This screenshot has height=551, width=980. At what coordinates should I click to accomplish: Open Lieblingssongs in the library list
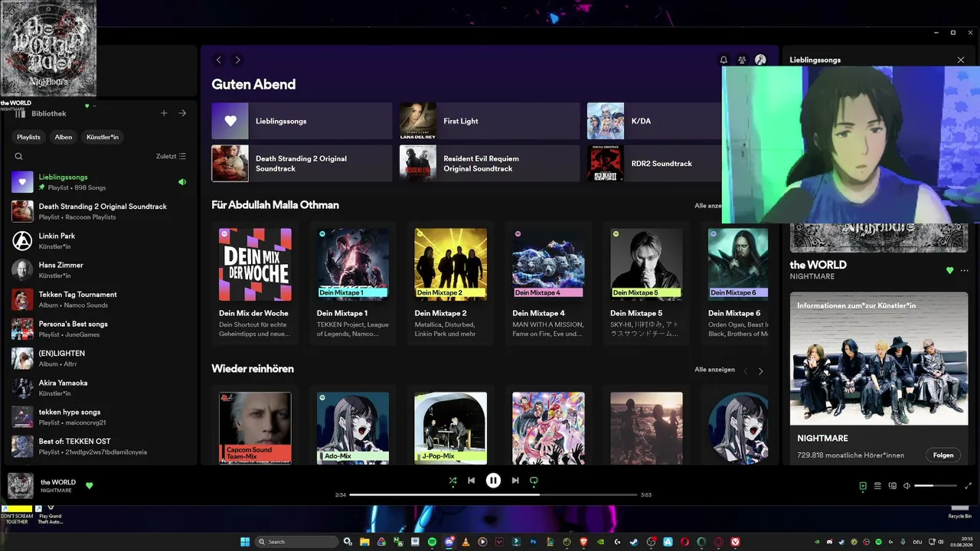click(x=99, y=182)
